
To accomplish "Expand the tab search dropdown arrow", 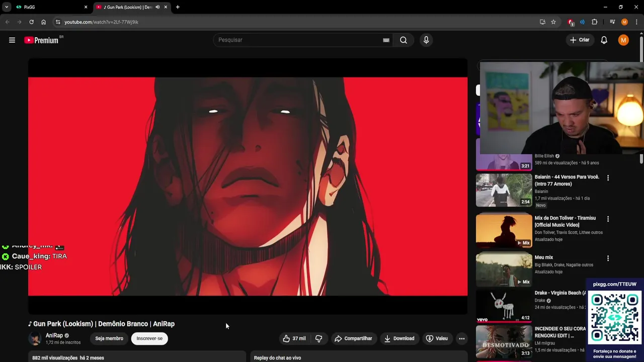I will (7, 7).
